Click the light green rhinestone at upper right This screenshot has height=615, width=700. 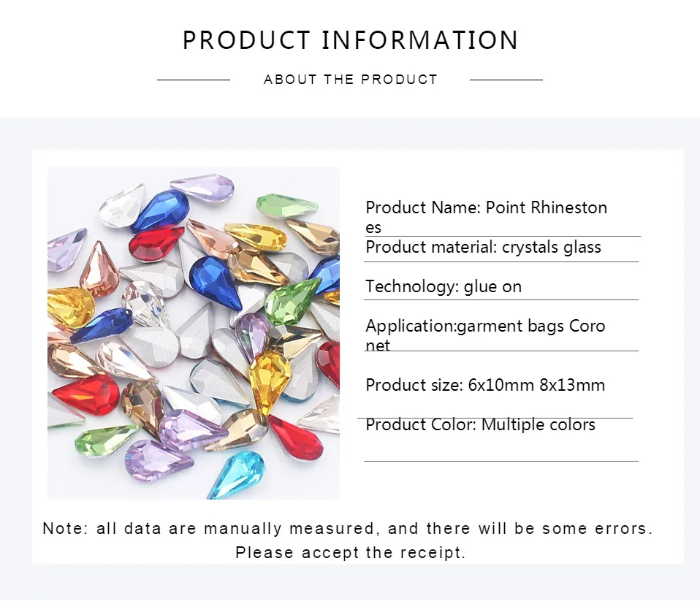286,206
